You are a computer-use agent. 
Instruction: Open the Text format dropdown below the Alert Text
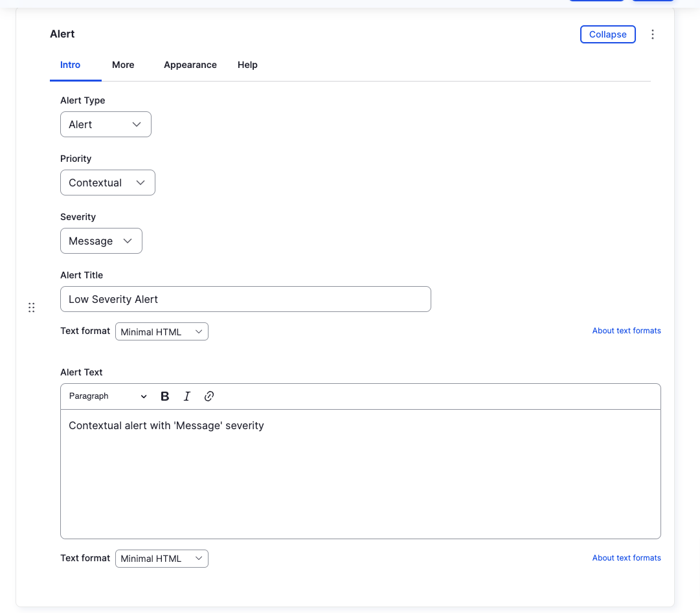[x=161, y=558]
